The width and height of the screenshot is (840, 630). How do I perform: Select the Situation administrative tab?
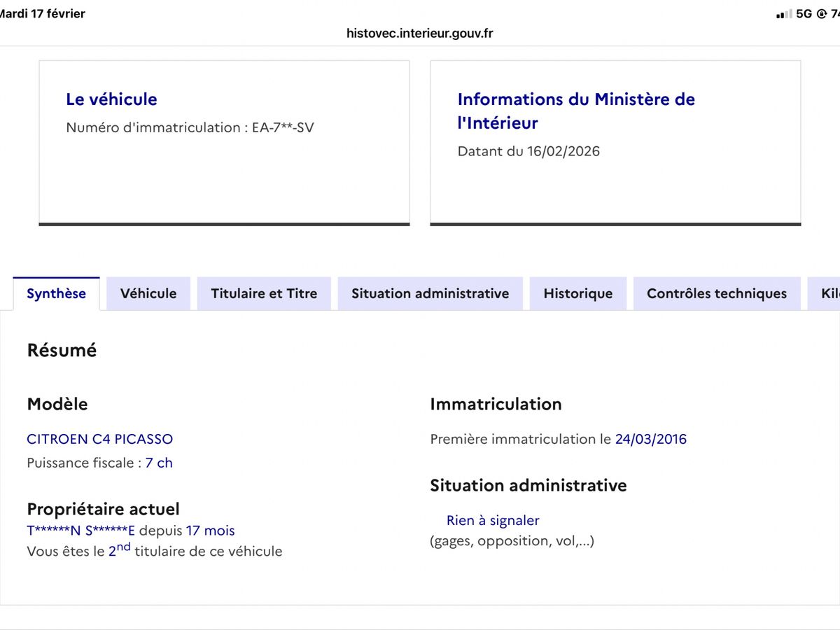tap(430, 294)
